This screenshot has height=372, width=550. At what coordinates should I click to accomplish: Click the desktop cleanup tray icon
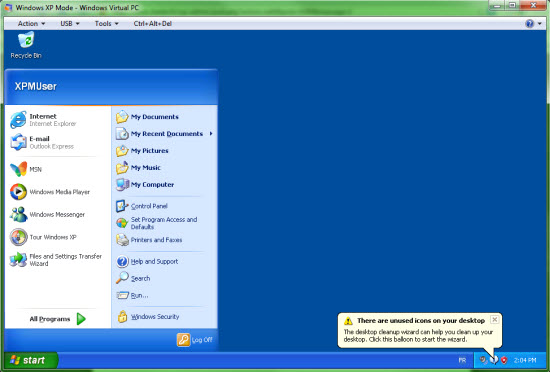click(x=494, y=360)
